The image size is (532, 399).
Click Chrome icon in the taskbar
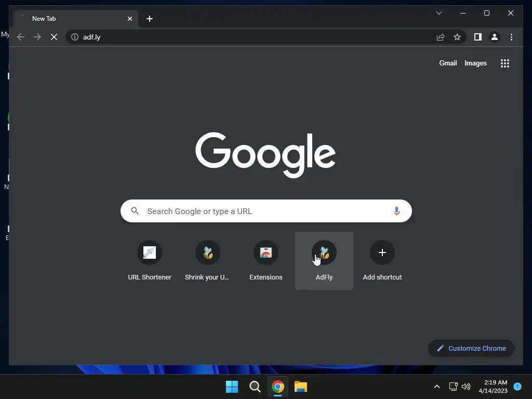278,387
